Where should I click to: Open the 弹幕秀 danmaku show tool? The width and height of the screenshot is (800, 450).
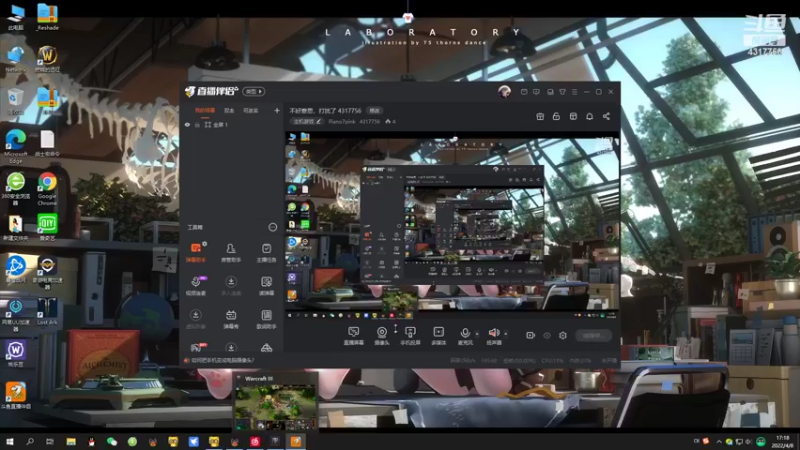click(231, 319)
